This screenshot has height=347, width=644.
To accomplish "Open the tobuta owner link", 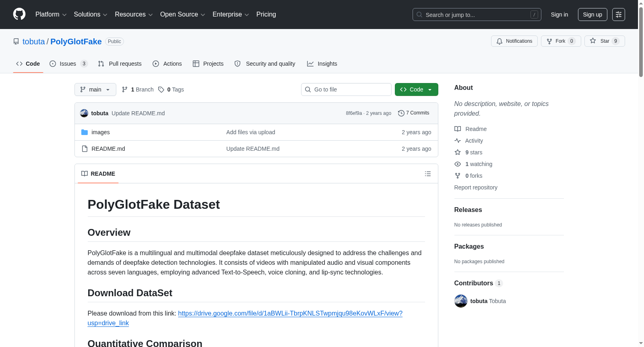I will coord(34,42).
